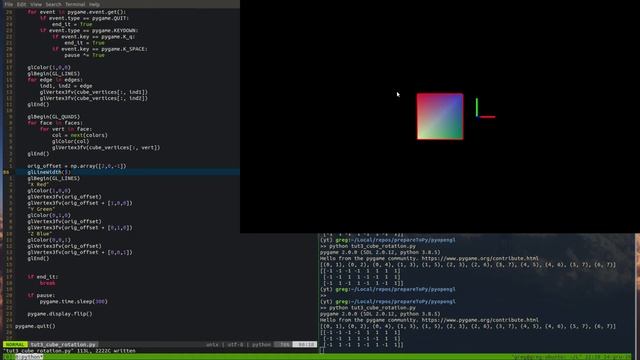This screenshot has width=640, height=360.
Task: Click the '113L, 2222C written' message line
Action: [69, 351]
